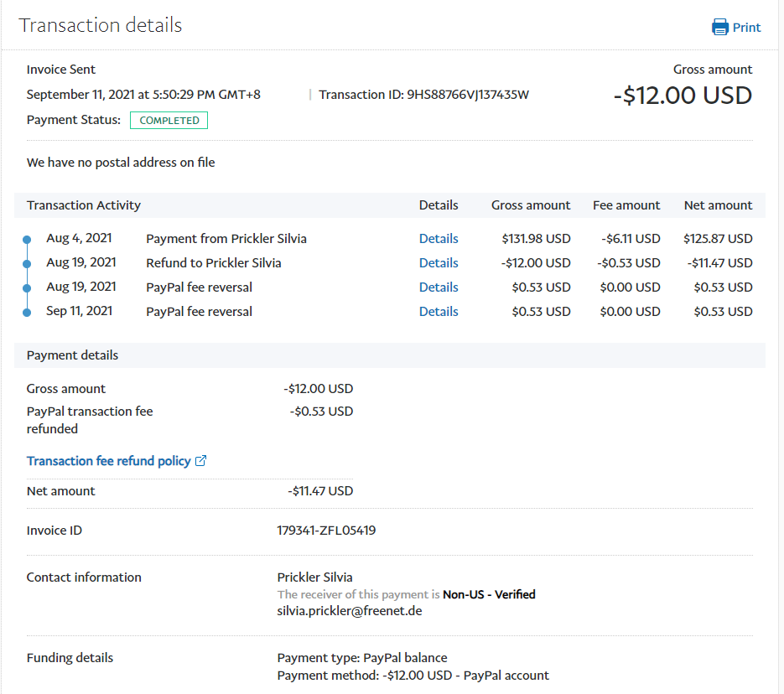Open the Transaction fee refund policy link
The height and width of the screenshot is (694, 784).
(x=109, y=461)
